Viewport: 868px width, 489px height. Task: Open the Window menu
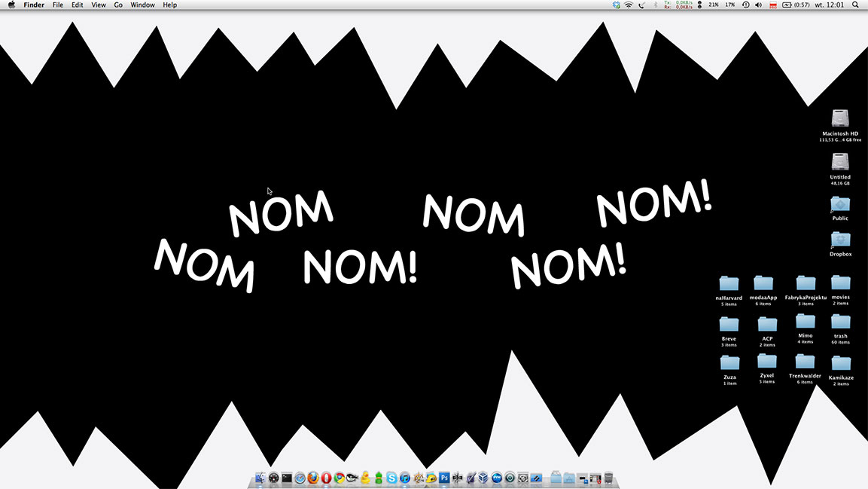tap(142, 5)
